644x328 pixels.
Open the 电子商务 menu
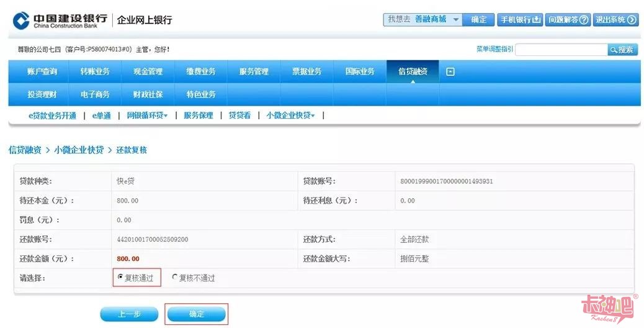point(95,94)
